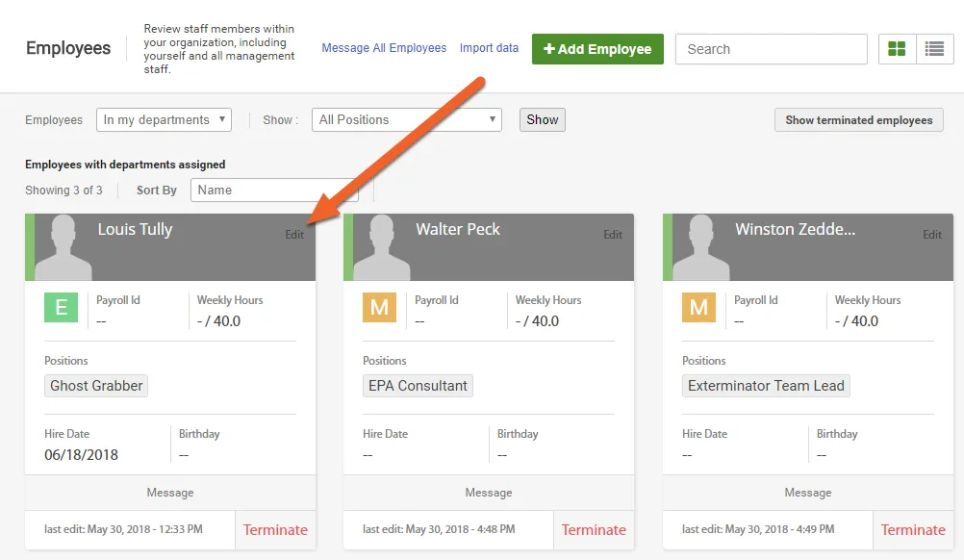This screenshot has width=964, height=560.
Task: Open the Import data link
Action: [489, 48]
